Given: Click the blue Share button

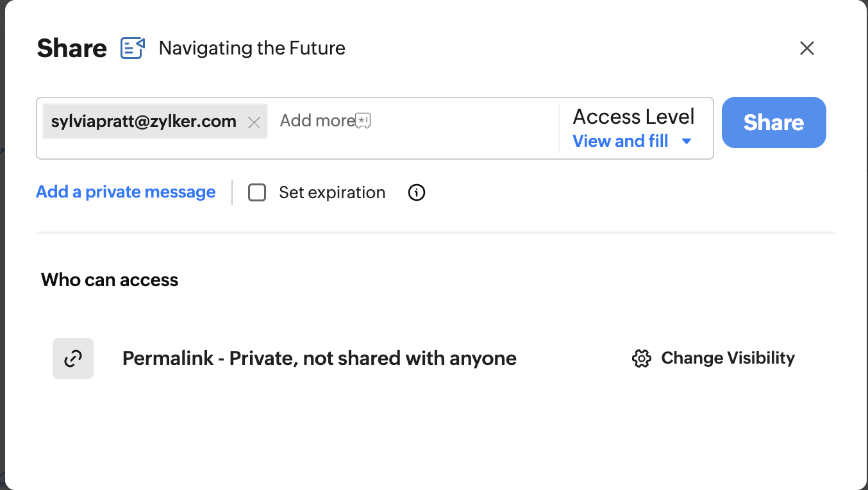Looking at the screenshot, I should tap(774, 122).
